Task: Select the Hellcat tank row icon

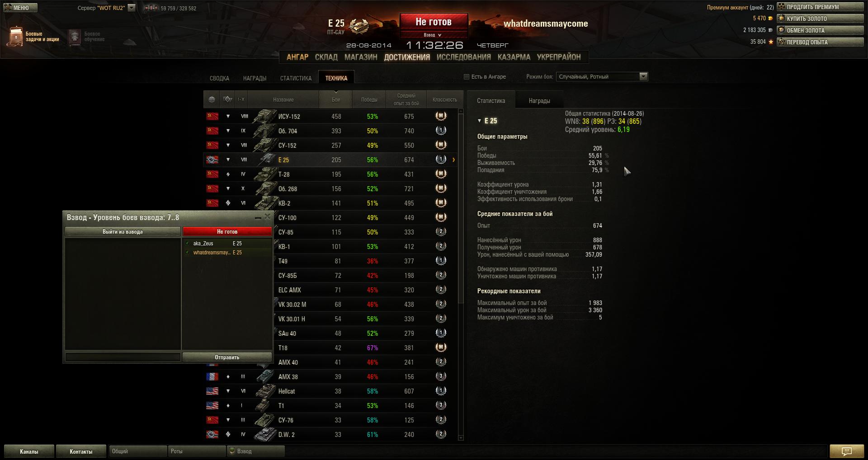Action: (x=265, y=391)
